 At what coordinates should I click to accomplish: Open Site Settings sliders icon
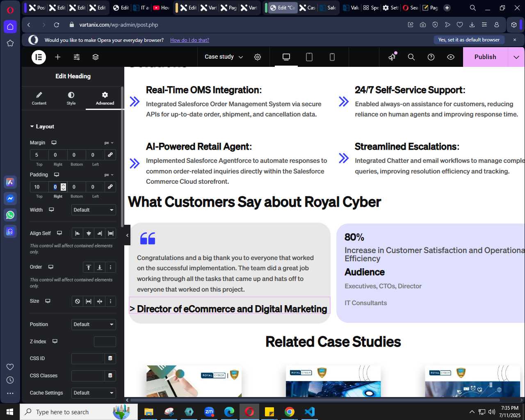click(77, 57)
